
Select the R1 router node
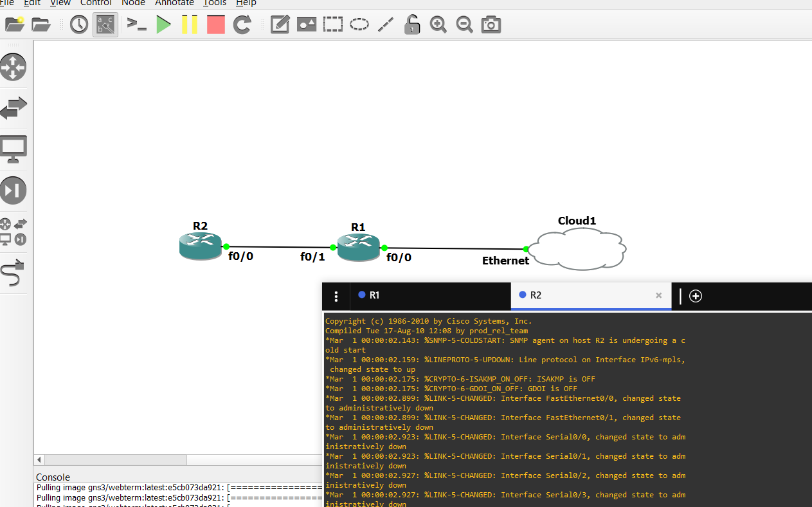(358, 248)
